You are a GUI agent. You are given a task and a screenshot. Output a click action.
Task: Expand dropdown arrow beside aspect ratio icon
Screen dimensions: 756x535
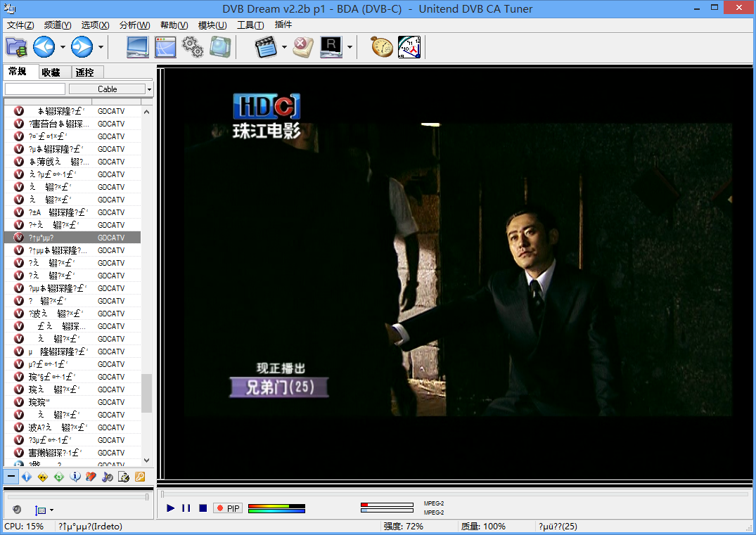click(51, 510)
